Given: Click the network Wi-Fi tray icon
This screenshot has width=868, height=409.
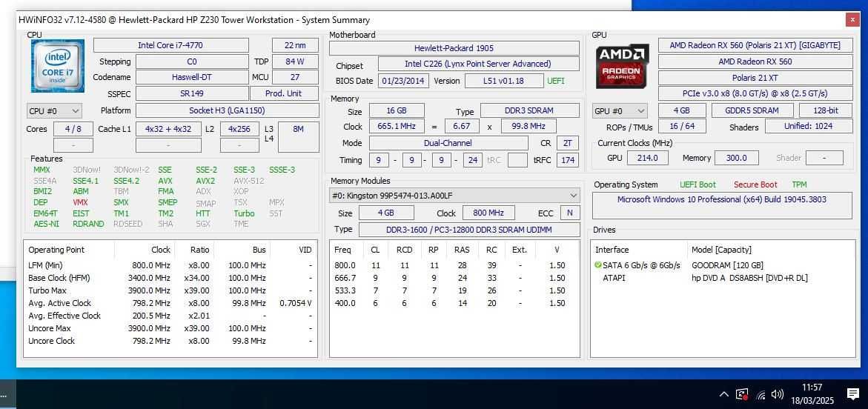Looking at the screenshot, I should (x=761, y=395).
